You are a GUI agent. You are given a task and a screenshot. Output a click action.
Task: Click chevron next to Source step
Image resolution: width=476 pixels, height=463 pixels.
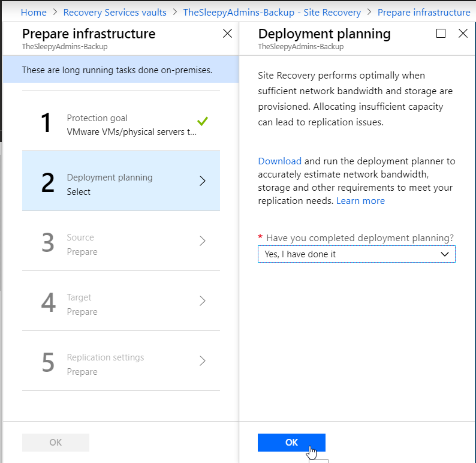pyautogui.click(x=203, y=241)
